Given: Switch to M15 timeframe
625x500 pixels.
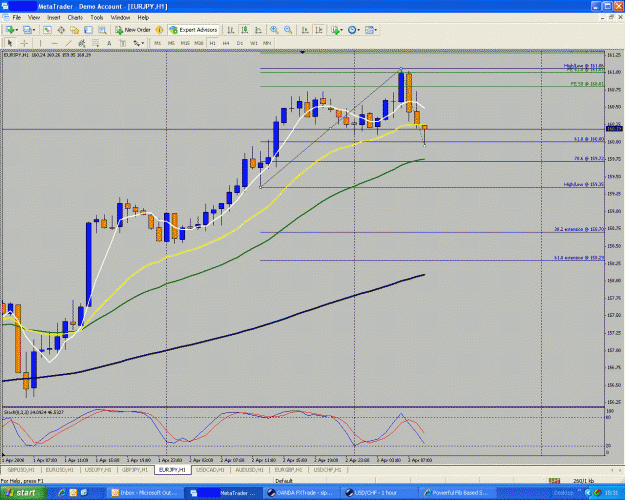Looking at the screenshot, I should (x=185, y=43).
